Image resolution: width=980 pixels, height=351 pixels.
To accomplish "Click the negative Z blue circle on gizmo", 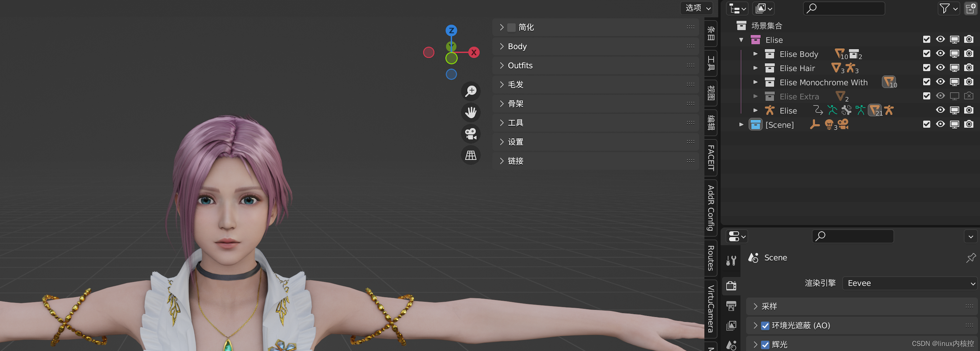I will (451, 74).
